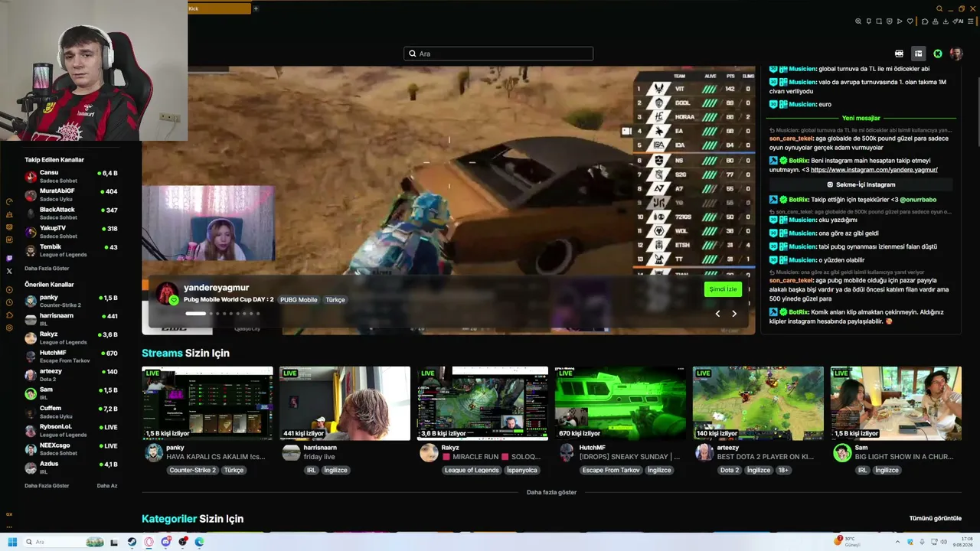The height and width of the screenshot is (551, 980).
Task: Click the Windows Start button
Action: coord(12,542)
